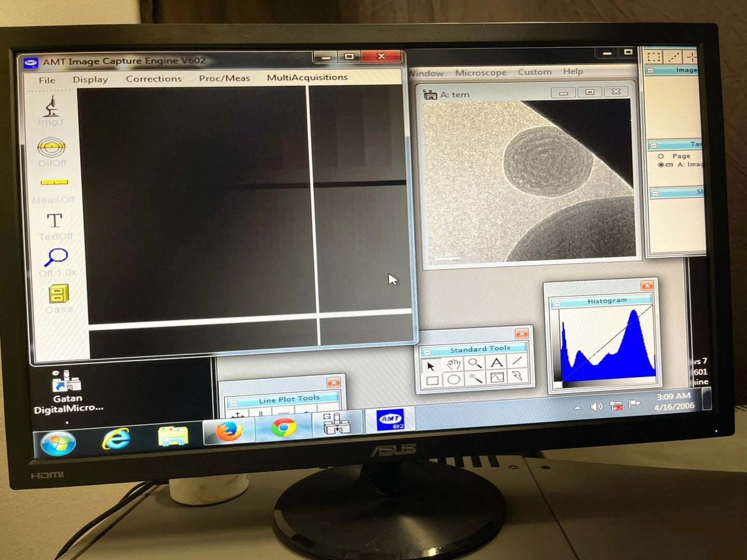Close the Line Plot Tools floating window
747x560 pixels.
click(334, 383)
